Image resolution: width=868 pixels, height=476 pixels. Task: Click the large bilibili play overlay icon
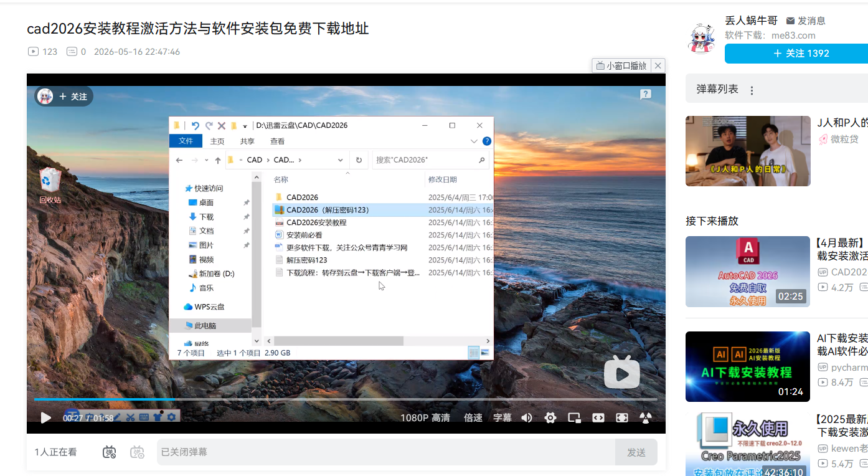pyautogui.click(x=621, y=373)
